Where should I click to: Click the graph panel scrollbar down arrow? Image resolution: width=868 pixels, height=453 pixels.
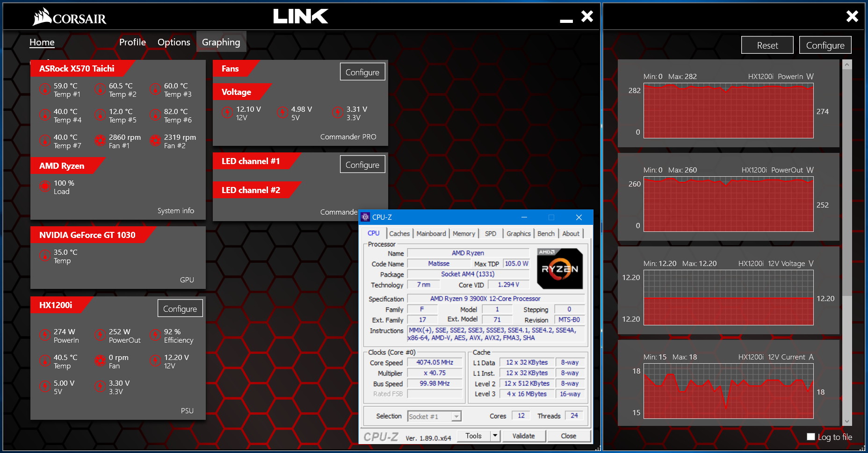point(847,421)
